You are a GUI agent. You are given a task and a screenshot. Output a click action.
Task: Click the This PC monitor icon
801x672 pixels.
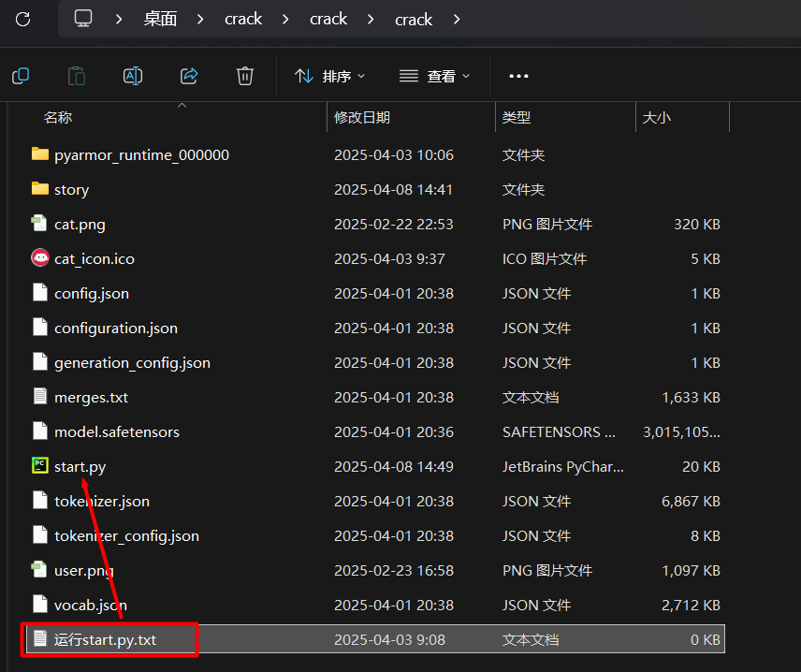click(84, 19)
